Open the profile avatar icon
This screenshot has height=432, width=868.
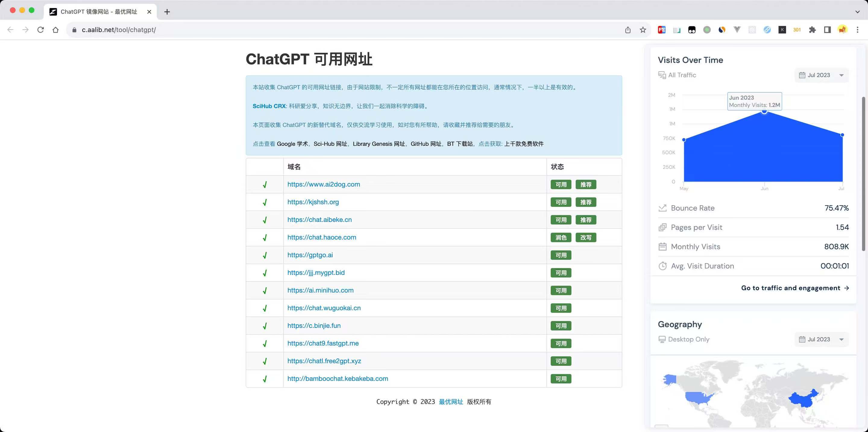[x=842, y=30]
